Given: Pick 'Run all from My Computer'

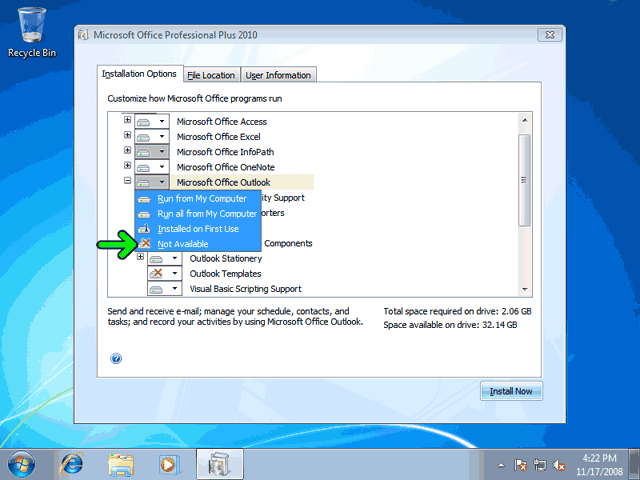Looking at the screenshot, I should (206, 214).
